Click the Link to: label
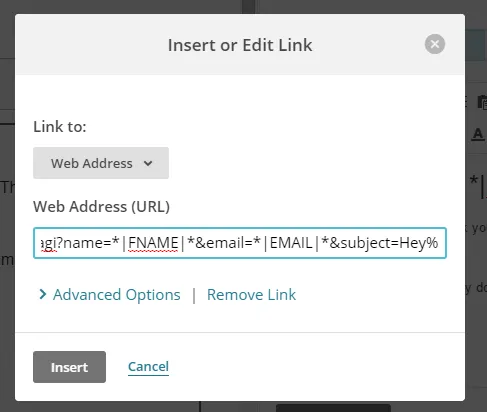 pyautogui.click(x=60, y=127)
